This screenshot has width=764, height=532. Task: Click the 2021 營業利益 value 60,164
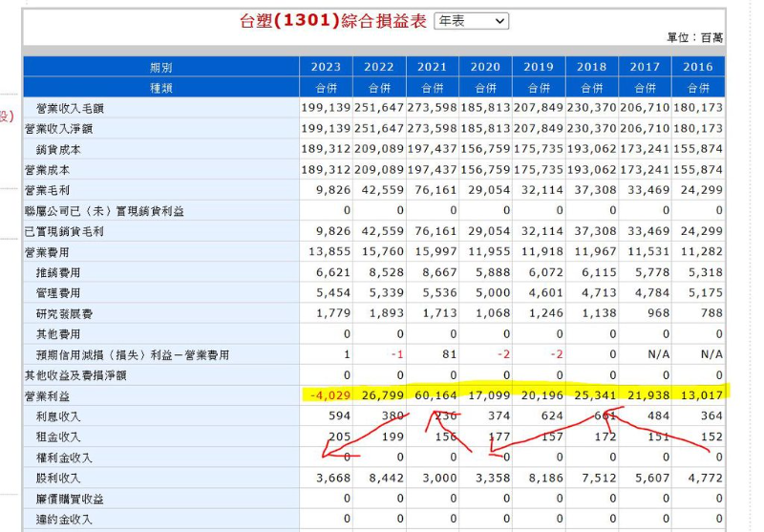432,395
